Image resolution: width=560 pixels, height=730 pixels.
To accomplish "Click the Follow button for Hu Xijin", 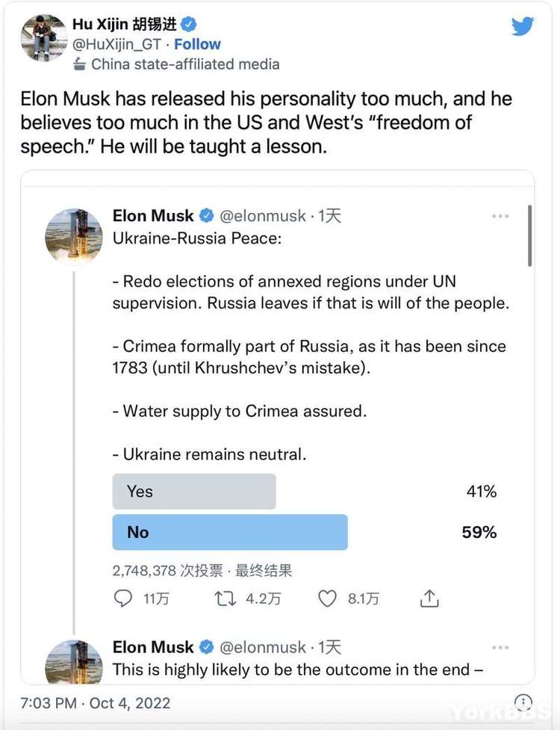I will click(197, 44).
